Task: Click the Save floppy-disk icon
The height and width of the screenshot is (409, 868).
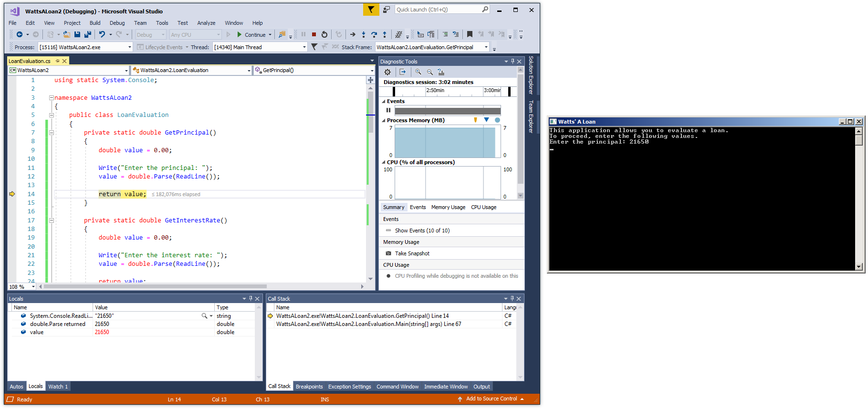Action: (x=77, y=34)
